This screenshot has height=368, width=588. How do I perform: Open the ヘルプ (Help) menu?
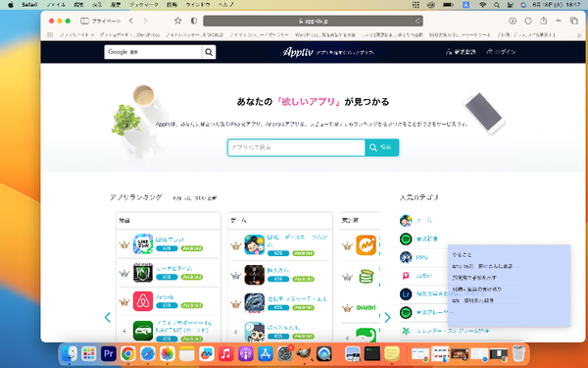click(x=226, y=5)
